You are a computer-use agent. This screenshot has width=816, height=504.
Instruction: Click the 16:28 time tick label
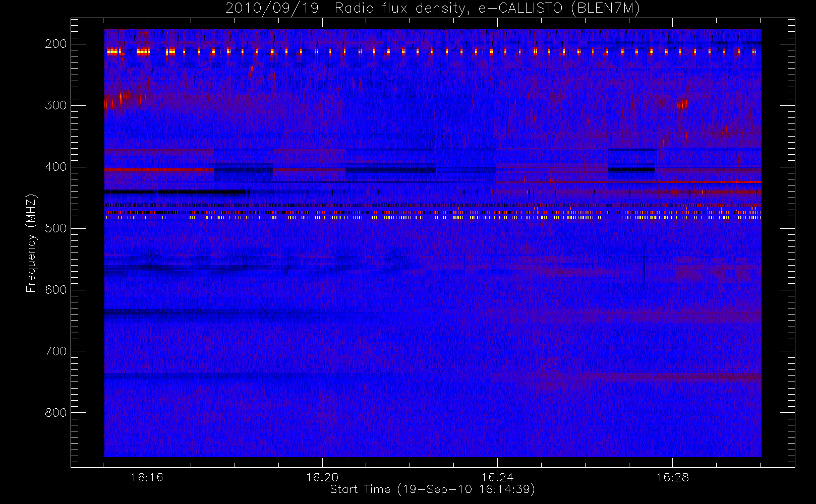(x=672, y=477)
